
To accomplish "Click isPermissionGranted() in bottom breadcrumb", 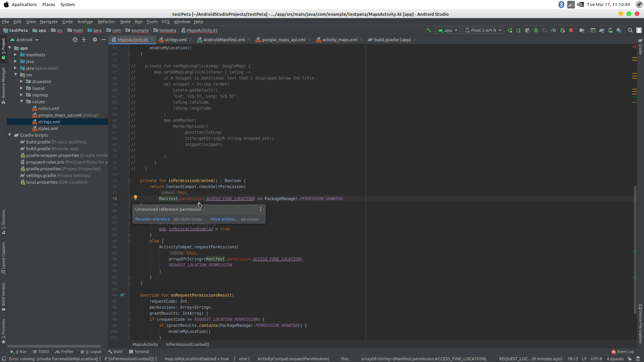I will coord(187,344).
